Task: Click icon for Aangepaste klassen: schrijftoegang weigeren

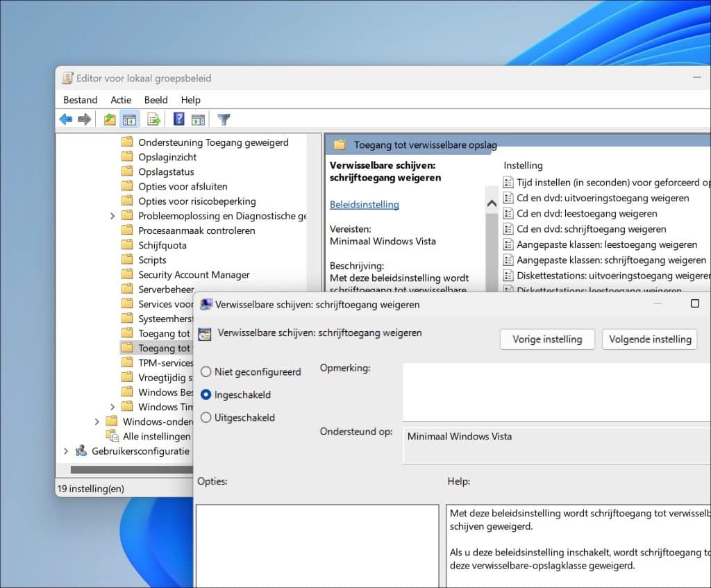Action: tap(508, 260)
